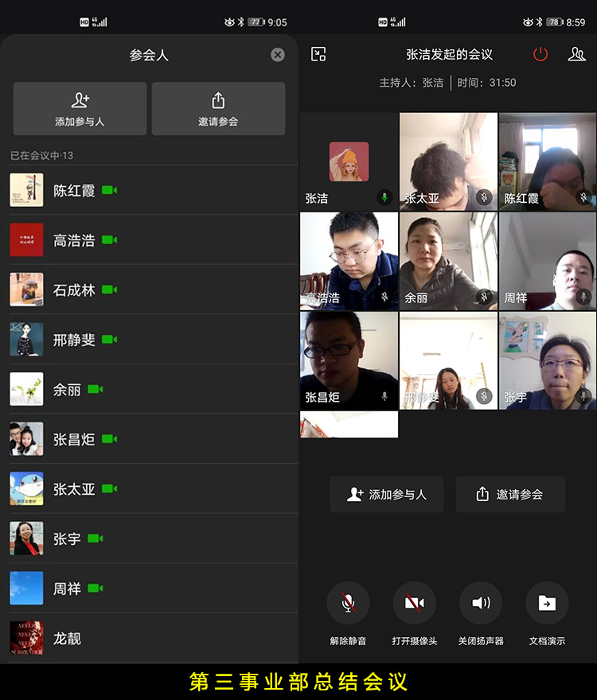Click 添加参与人 below the video grid
The width and height of the screenshot is (597, 700).
387,494
